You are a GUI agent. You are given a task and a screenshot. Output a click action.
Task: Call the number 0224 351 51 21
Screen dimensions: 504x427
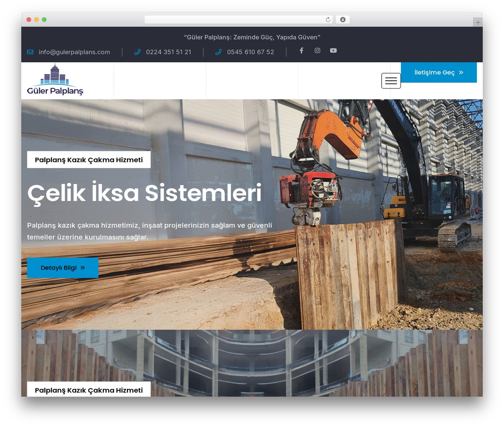(169, 52)
